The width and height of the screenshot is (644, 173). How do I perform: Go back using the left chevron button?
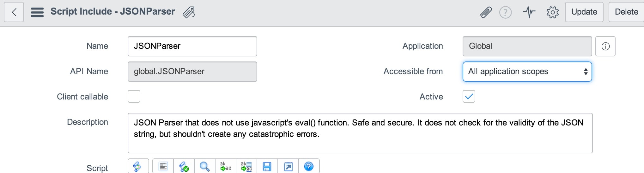click(x=14, y=12)
